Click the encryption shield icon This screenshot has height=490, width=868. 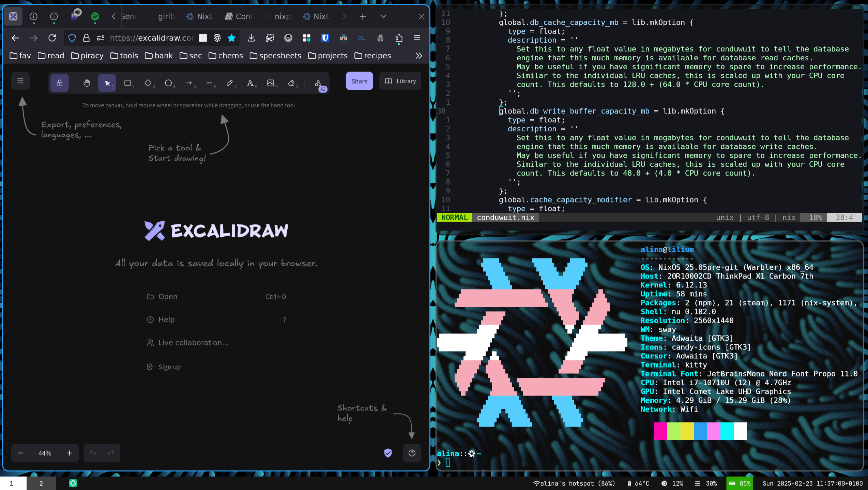tap(388, 453)
